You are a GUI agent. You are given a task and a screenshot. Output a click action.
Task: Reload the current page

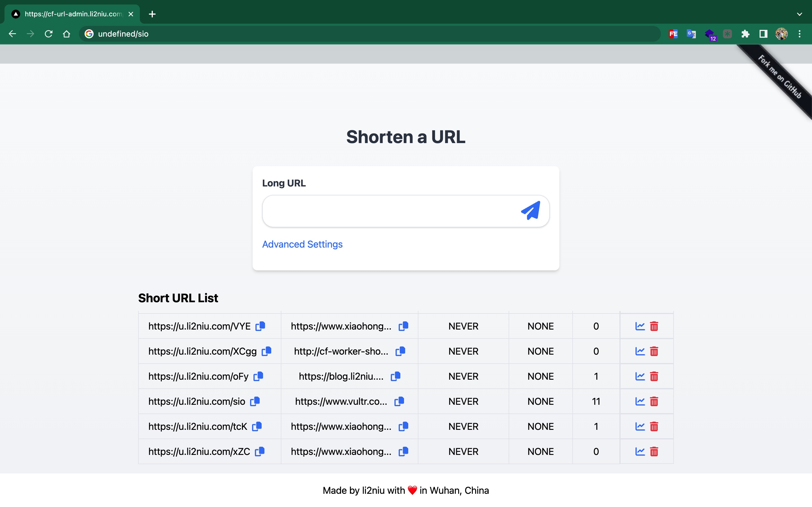pos(49,34)
